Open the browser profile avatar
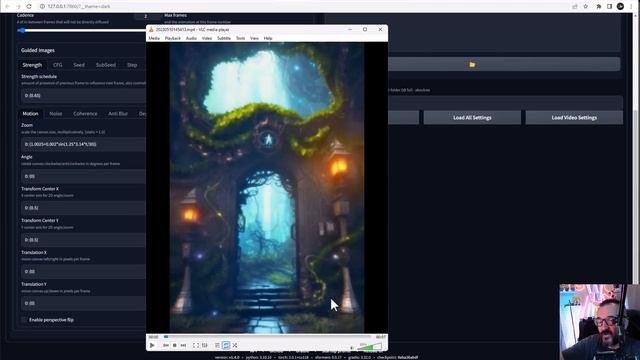 (620, 6)
